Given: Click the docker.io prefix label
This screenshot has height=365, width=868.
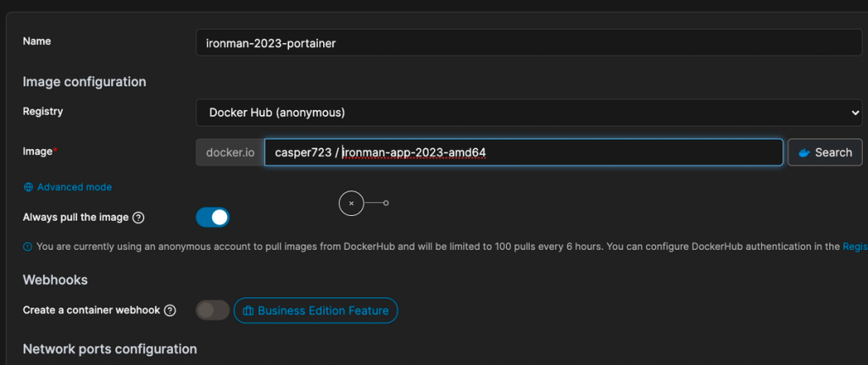Looking at the screenshot, I should point(231,152).
